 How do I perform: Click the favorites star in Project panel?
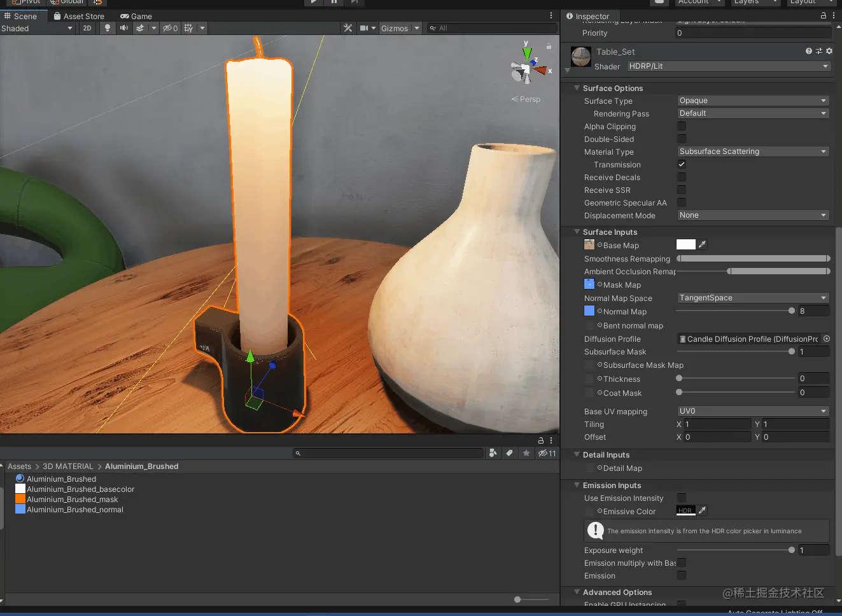(x=526, y=453)
